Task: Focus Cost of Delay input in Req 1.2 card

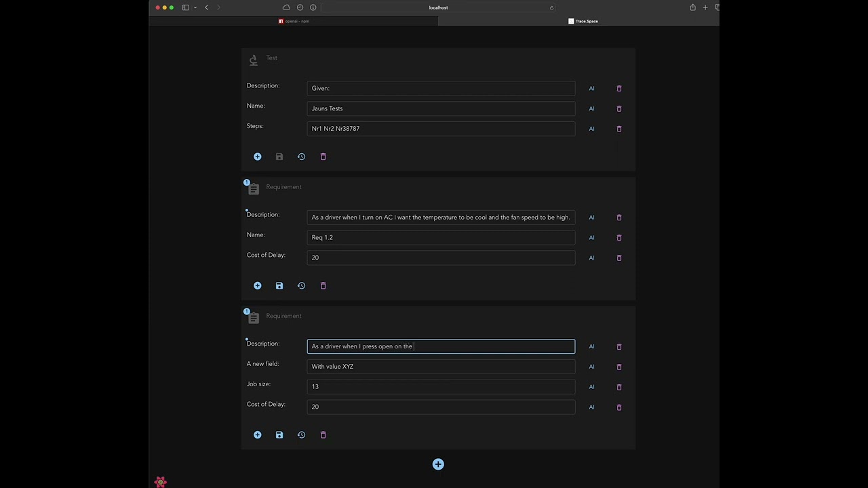Action: [x=441, y=258]
